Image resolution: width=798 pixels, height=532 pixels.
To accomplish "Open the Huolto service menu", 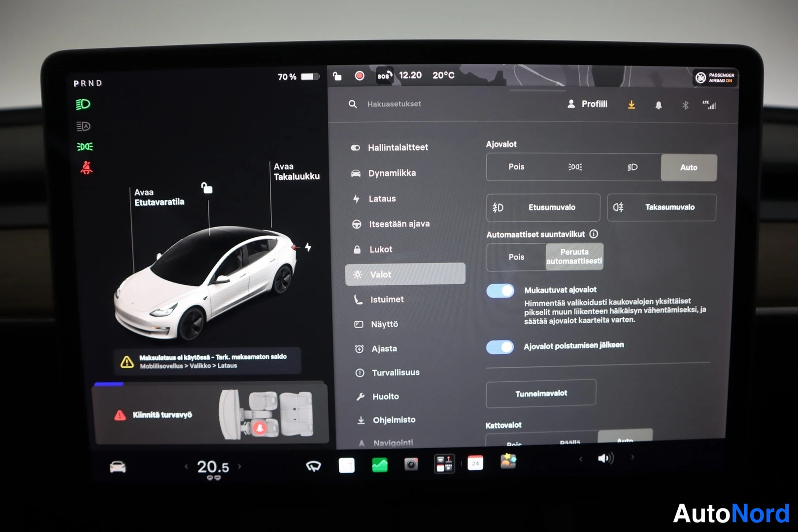I will 377,396.
